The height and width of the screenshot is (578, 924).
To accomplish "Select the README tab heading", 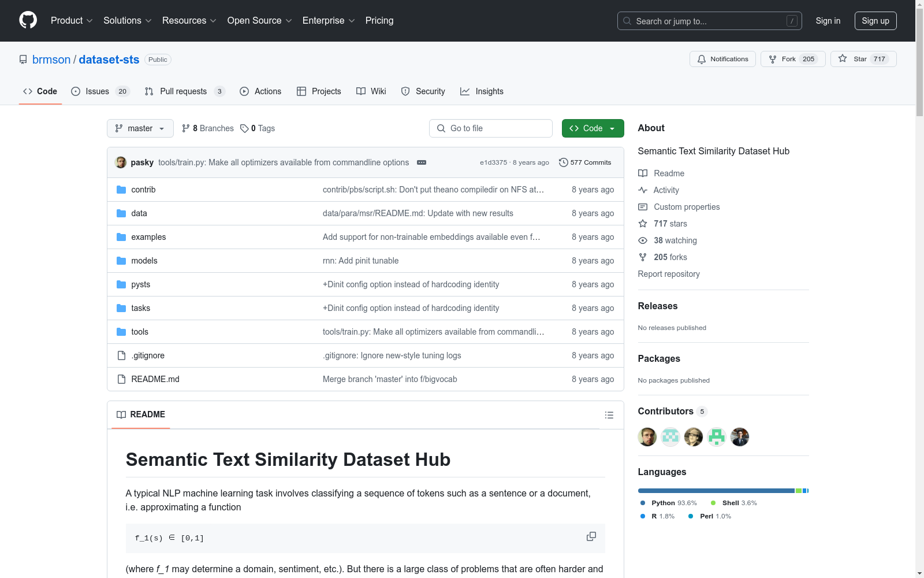I will click(x=141, y=414).
